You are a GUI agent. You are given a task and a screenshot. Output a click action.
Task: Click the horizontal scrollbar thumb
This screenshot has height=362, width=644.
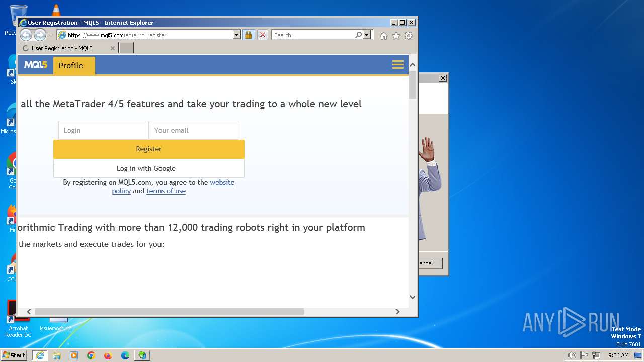[169, 312]
